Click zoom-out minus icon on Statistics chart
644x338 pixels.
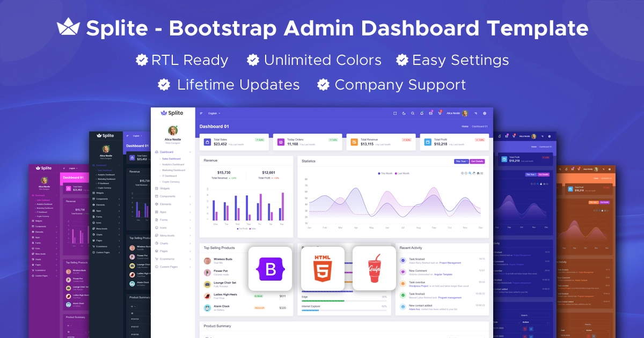pyautogui.click(x=466, y=173)
